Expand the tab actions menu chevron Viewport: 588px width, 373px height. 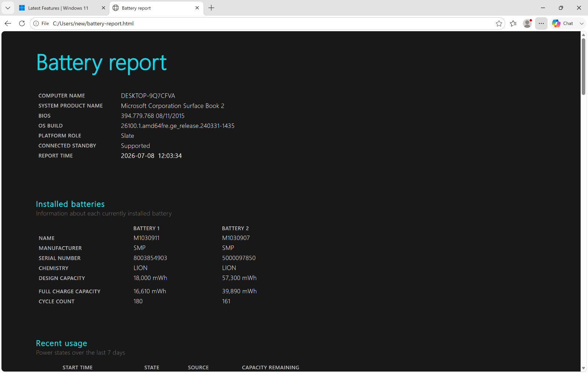coord(8,8)
